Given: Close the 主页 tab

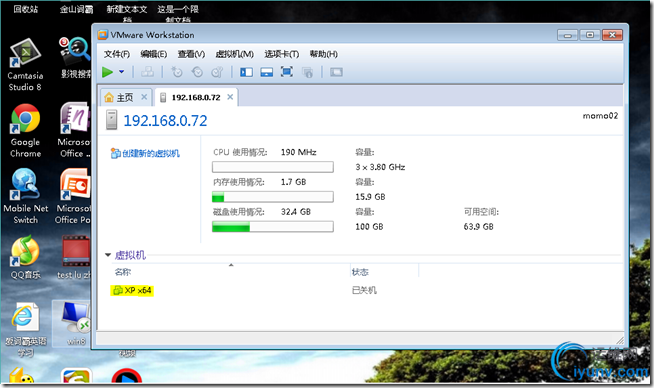Looking at the screenshot, I should (144, 97).
